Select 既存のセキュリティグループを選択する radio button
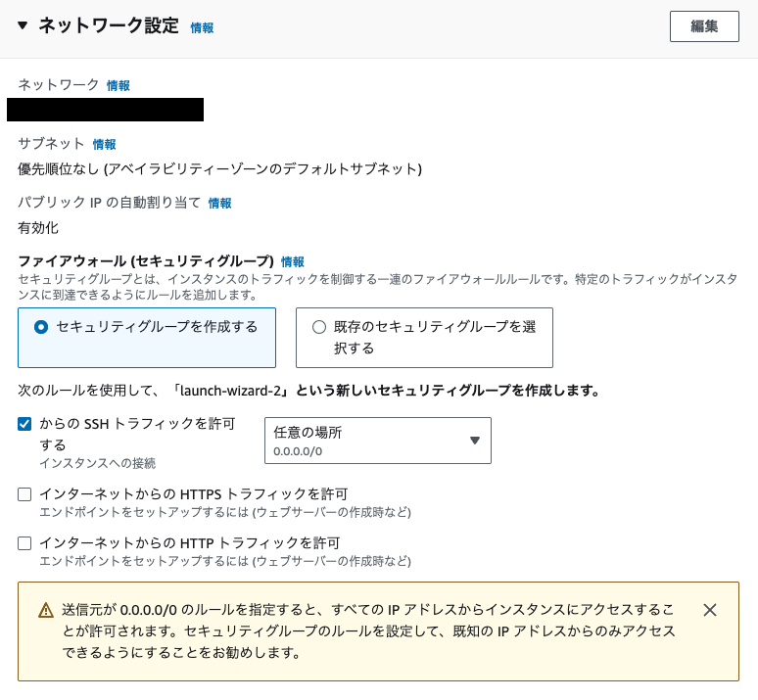758x700 pixels. pos(318,327)
